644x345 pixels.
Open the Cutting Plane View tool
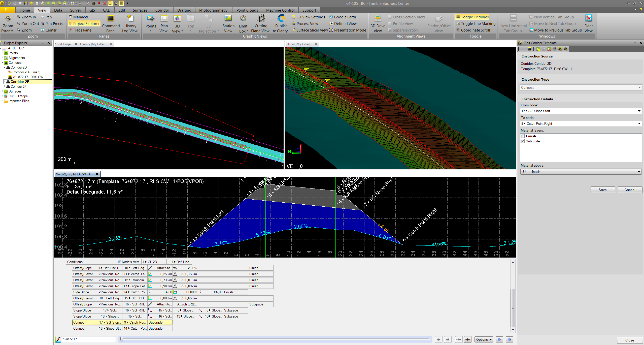tap(261, 23)
